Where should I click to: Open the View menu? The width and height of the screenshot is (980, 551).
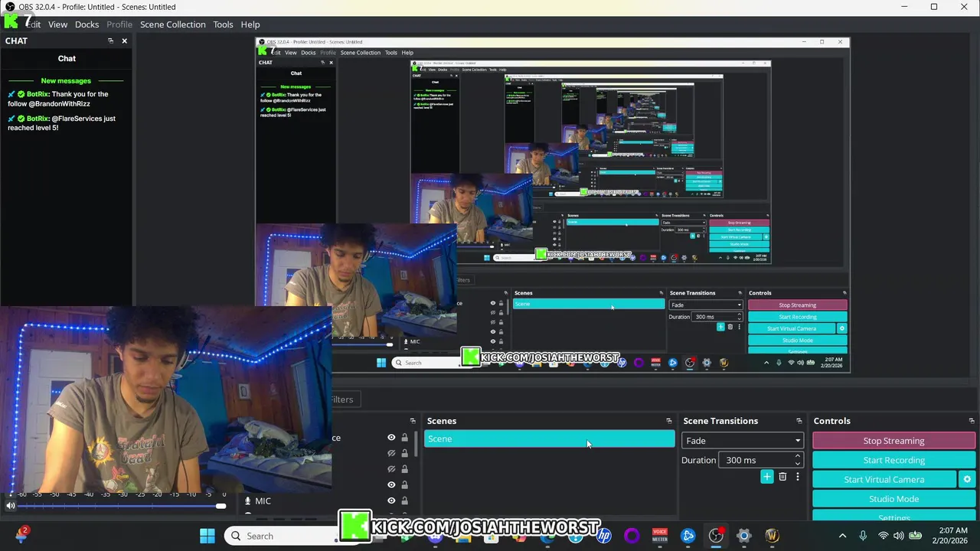pyautogui.click(x=57, y=24)
